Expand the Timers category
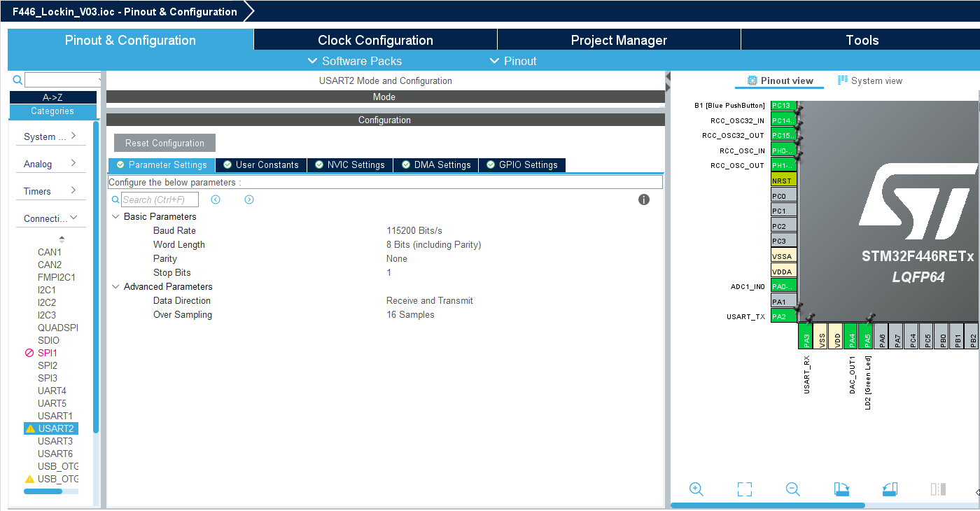Viewport: 980px width, 511px height. click(x=50, y=191)
